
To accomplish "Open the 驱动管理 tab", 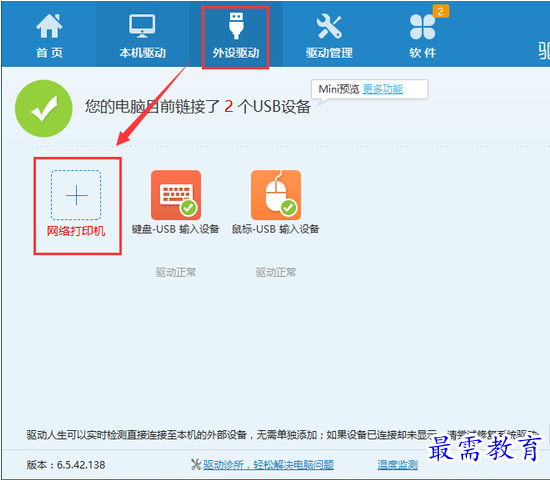I will pos(329,35).
